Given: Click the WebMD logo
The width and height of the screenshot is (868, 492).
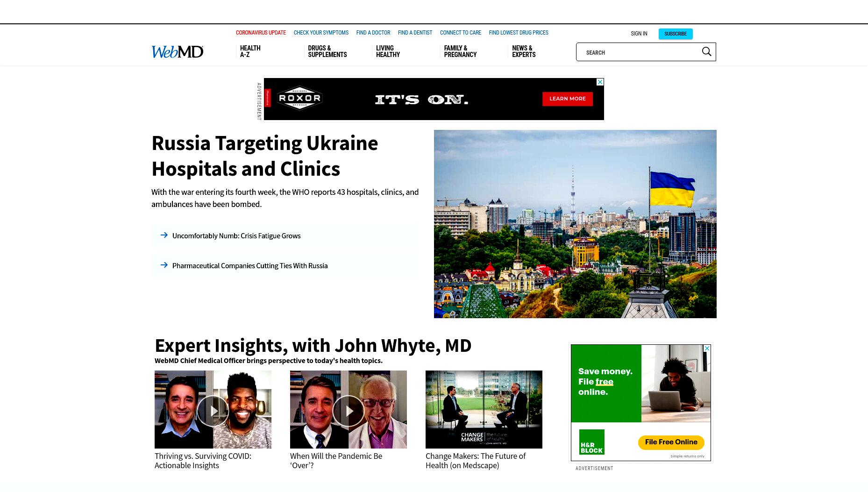Looking at the screenshot, I should 177,52.
